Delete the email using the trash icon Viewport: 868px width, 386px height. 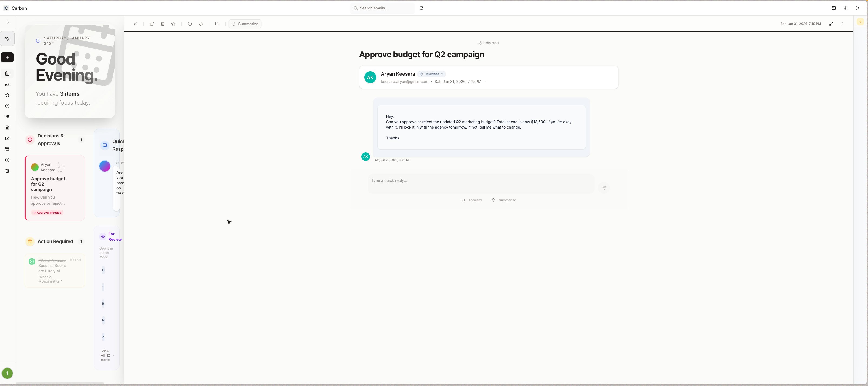coord(163,24)
